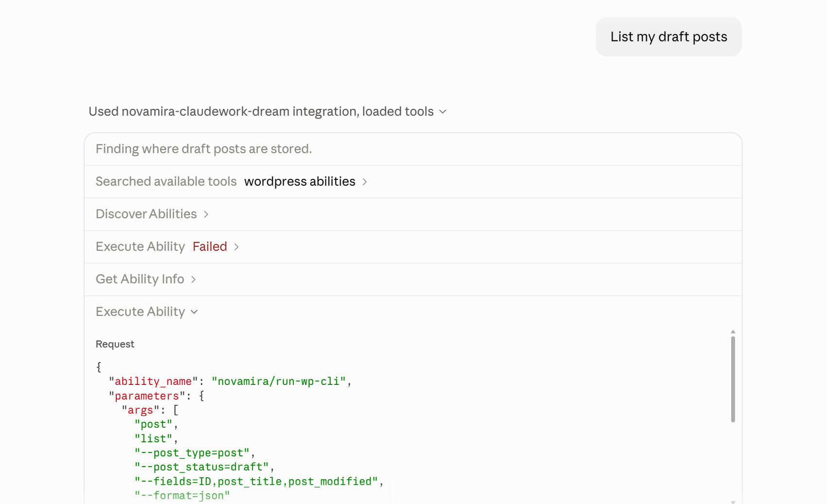The width and height of the screenshot is (827, 504).
Task: Click the 'wordpress abilities' search query text
Action: point(300,181)
